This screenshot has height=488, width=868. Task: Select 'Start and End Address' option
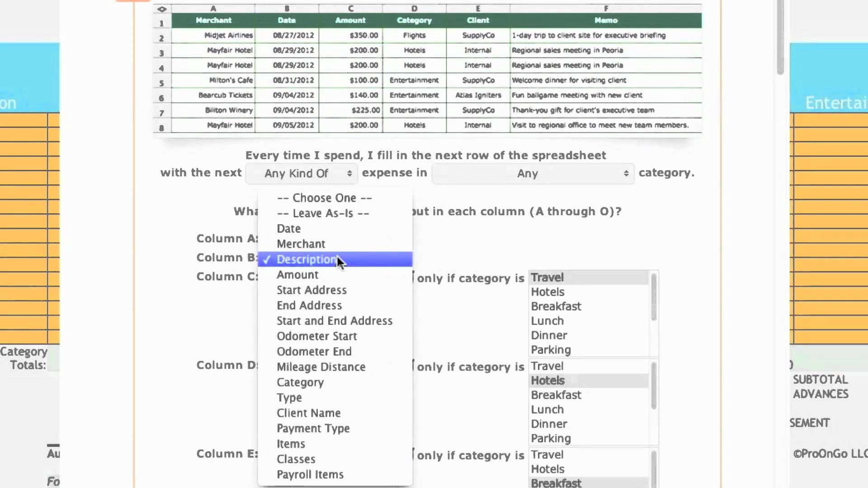[335, 320]
